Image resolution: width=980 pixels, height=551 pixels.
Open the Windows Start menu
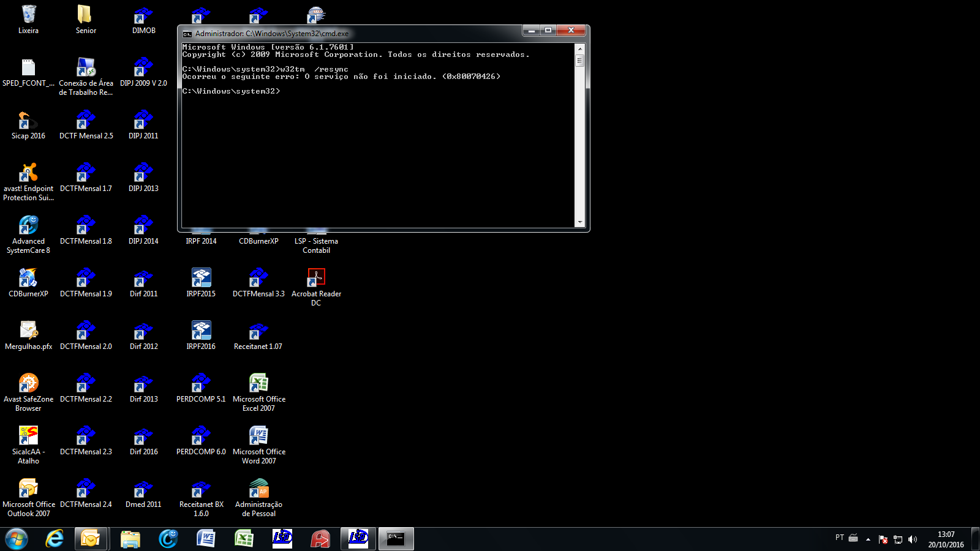(17, 539)
